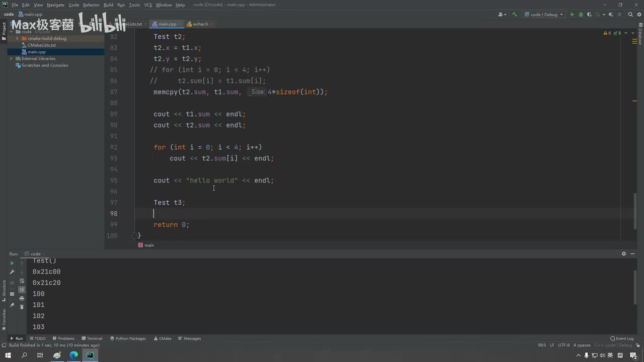
Task: Hide the Run tool window
Action: point(633,254)
